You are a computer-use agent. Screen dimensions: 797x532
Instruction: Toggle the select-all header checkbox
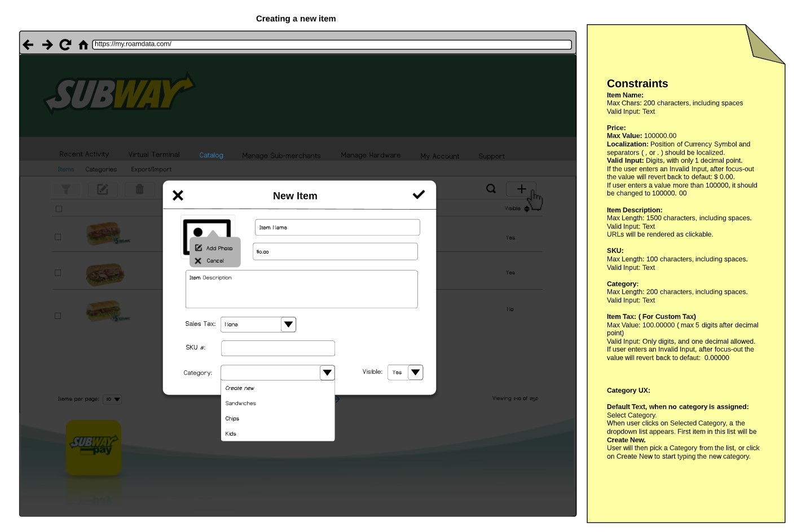point(59,209)
